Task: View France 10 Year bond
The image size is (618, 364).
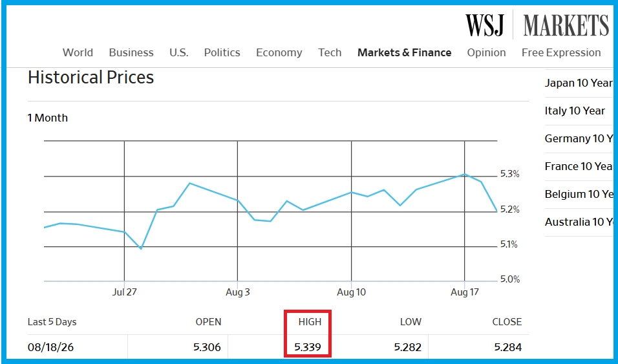Action: pos(579,166)
